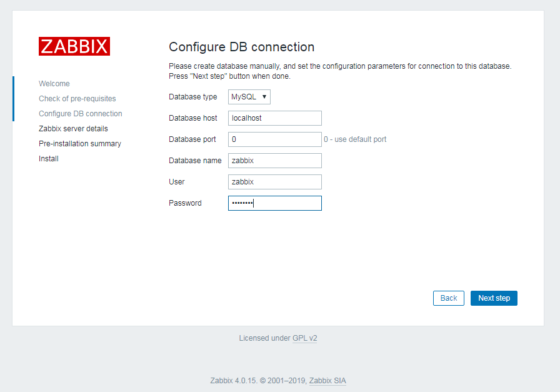Select the Pre-installation summary step
Screen dimensions: 560x392
[x=79, y=143]
